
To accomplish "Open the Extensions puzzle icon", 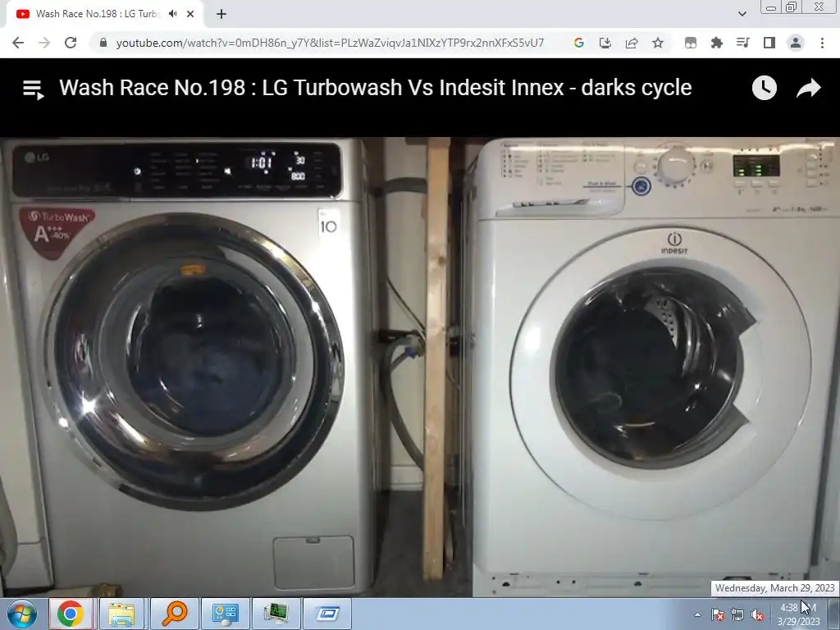I will point(717,43).
